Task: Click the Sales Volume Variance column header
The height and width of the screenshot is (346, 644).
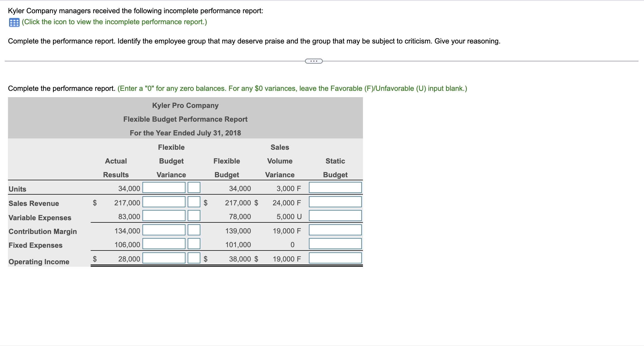Action: click(x=280, y=161)
